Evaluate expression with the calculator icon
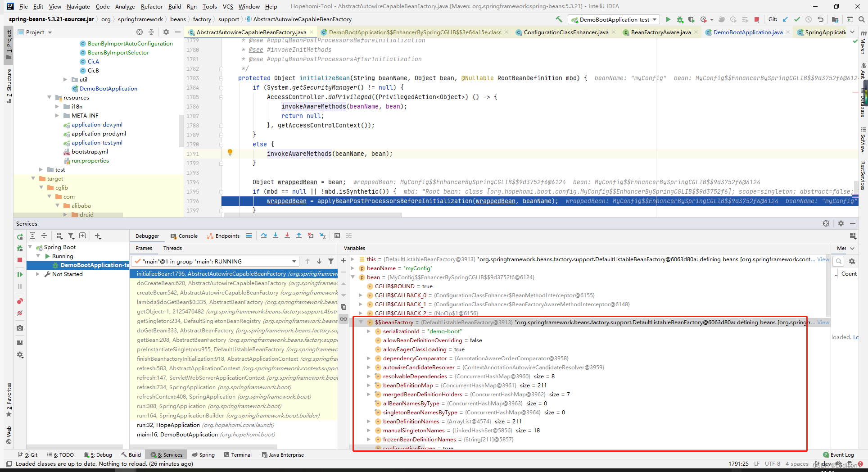 (337, 236)
